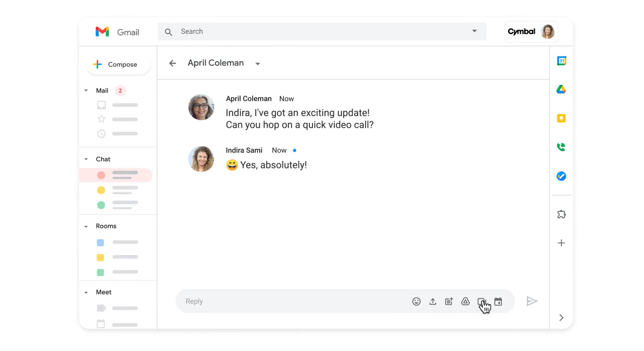This screenshot has width=644, height=351.
Task: Open Google Calendar in the side panel
Action: pyautogui.click(x=561, y=61)
